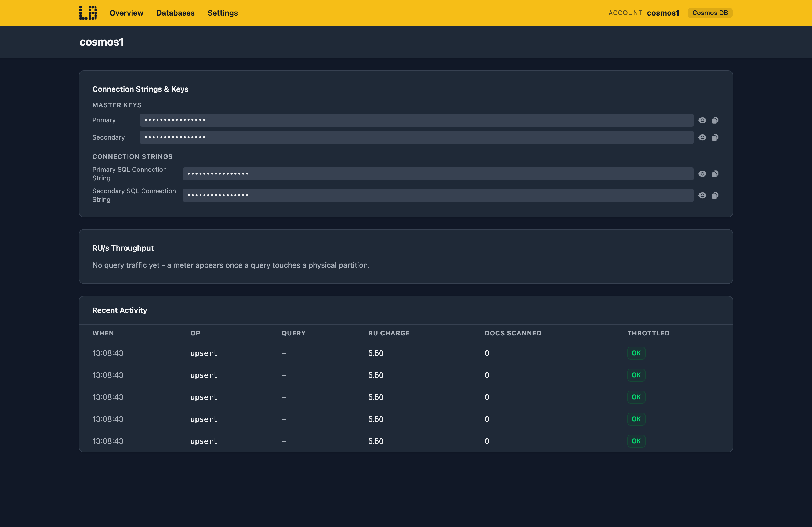The image size is (812, 527).
Task: Click the Cosmos DB badge
Action: tap(710, 13)
